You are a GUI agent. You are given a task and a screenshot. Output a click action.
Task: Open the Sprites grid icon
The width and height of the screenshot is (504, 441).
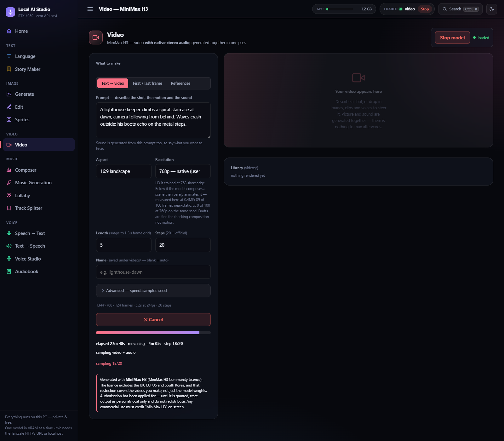[9, 120]
